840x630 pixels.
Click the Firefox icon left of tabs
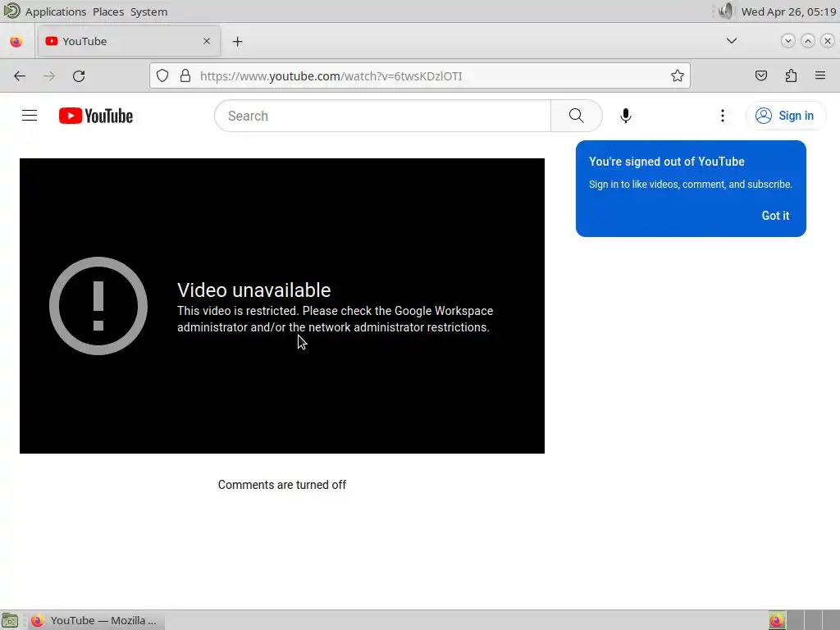click(16, 41)
